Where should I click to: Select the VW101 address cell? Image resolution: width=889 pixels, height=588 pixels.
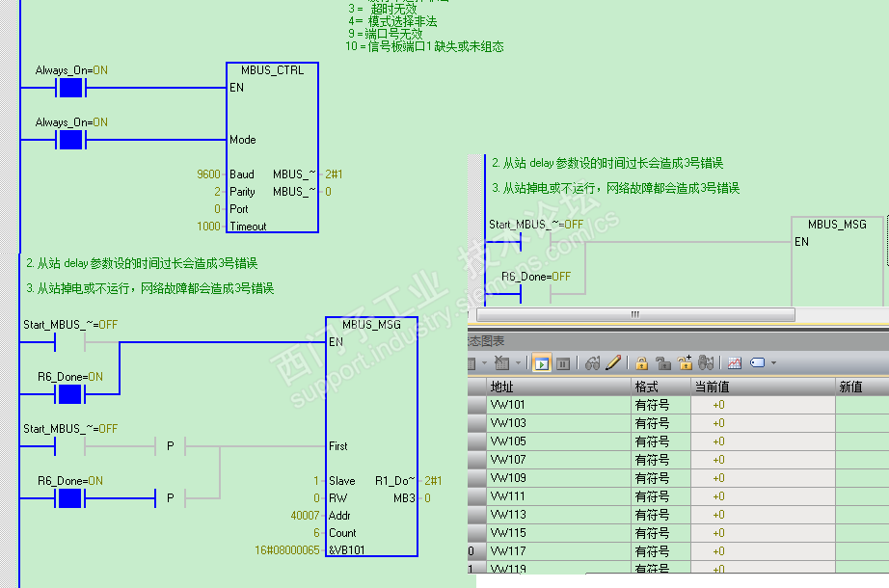558,405
